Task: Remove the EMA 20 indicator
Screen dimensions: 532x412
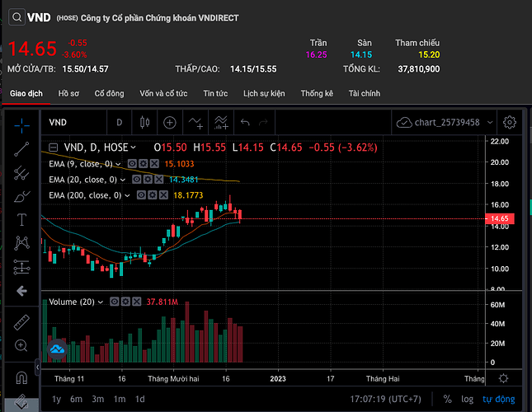Action: (159, 180)
